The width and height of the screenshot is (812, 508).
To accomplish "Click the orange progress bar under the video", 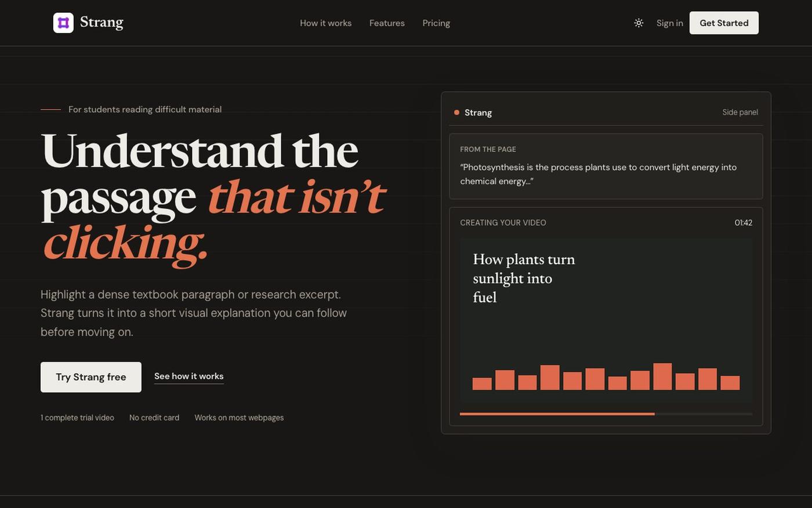I will point(606,414).
